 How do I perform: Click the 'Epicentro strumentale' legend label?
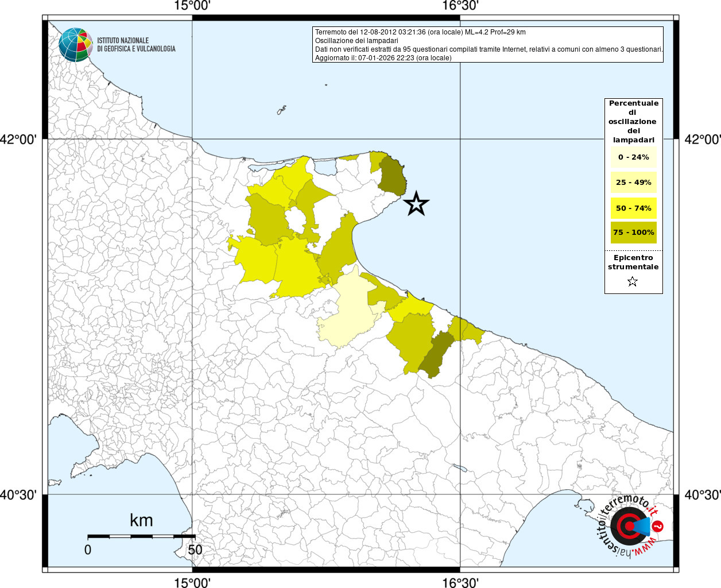(x=633, y=262)
